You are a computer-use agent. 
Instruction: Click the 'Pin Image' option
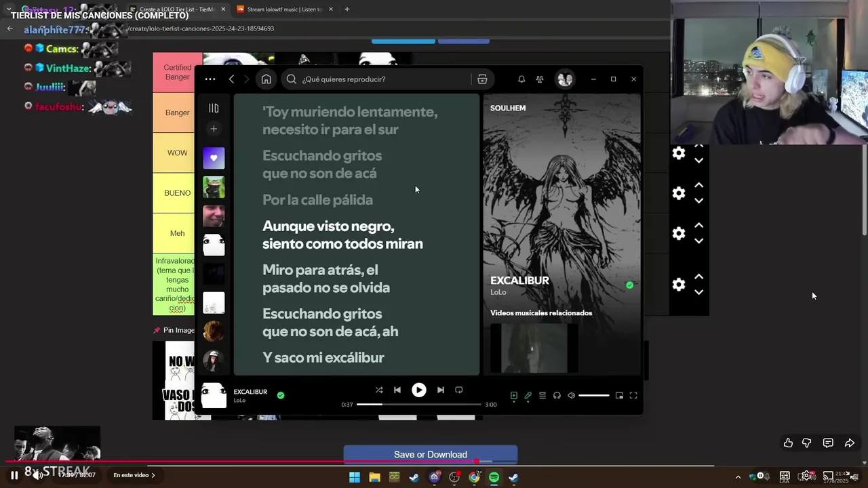click(174, 330)
